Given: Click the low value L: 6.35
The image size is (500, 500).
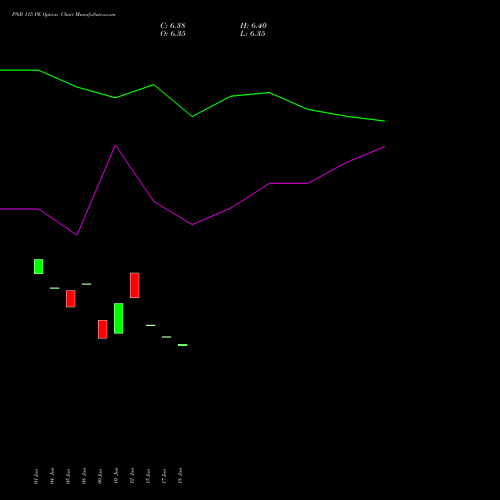Looking at the screenshot, I should tap(253, 34).
